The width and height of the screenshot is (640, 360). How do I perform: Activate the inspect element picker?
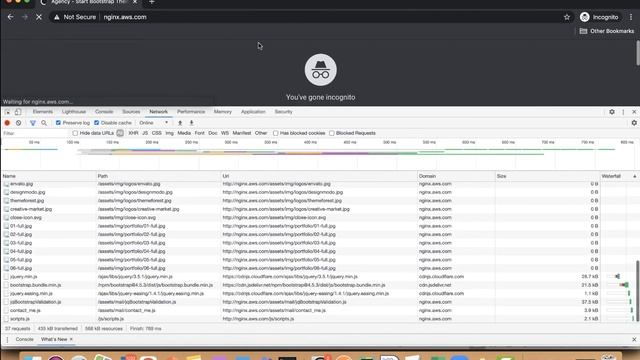point(8,112)
